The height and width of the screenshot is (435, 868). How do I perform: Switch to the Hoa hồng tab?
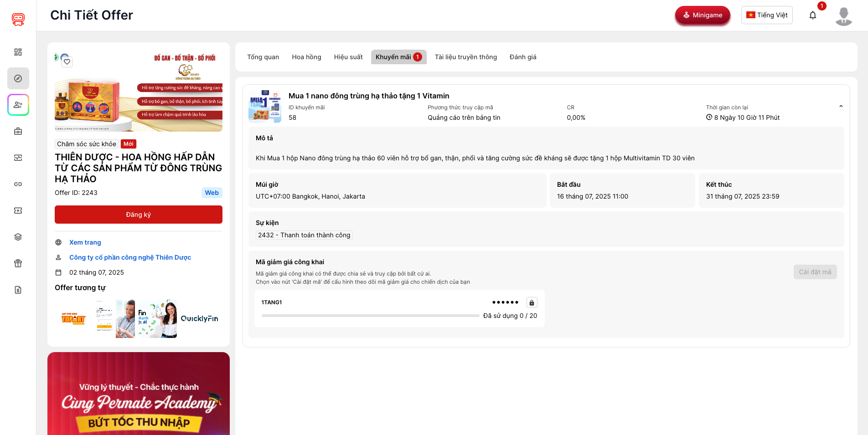pos(307,57)
